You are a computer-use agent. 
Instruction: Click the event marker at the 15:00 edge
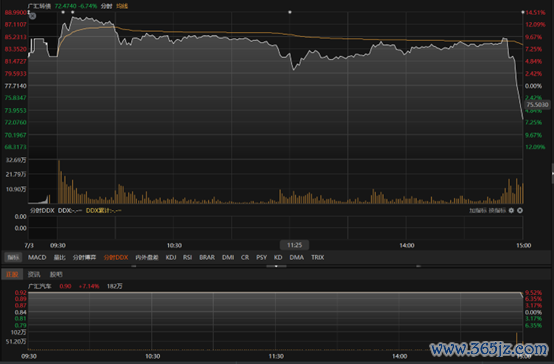click(523, 12)
